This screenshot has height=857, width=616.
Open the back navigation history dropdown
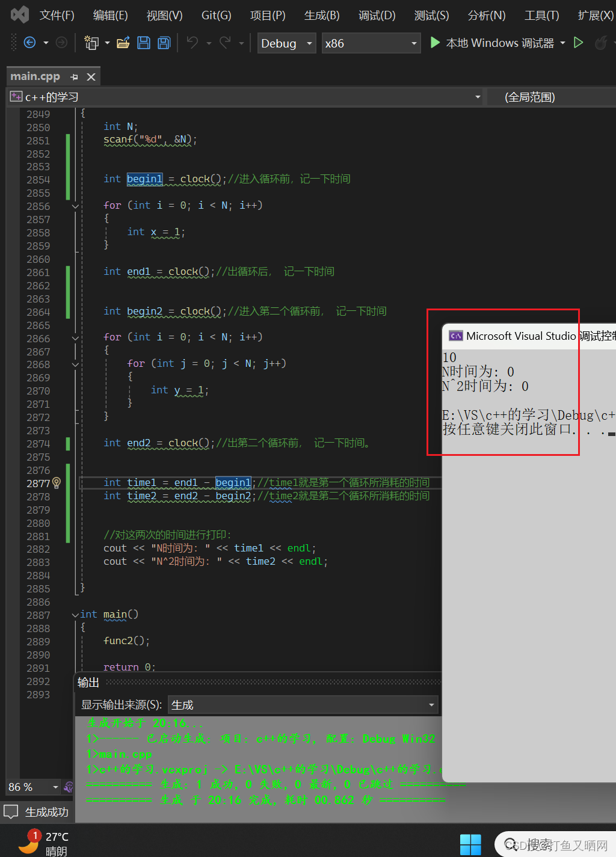(x=46, y=43)
